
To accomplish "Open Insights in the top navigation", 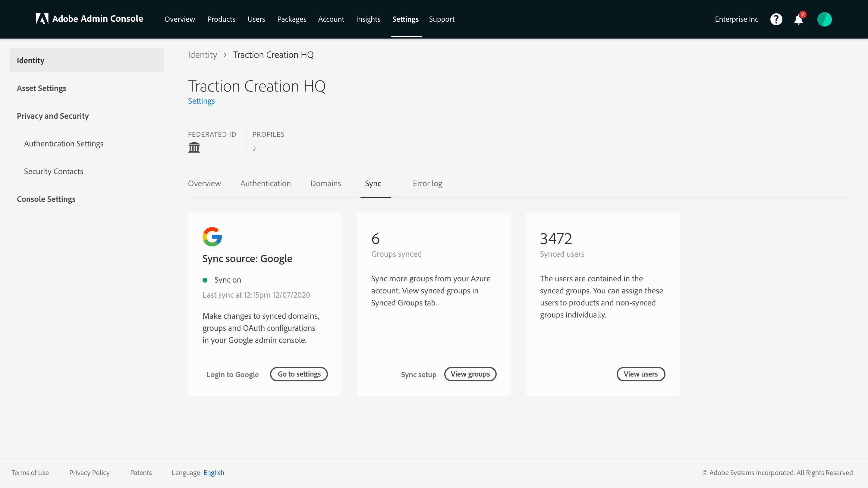I will [x=368, y=19].
